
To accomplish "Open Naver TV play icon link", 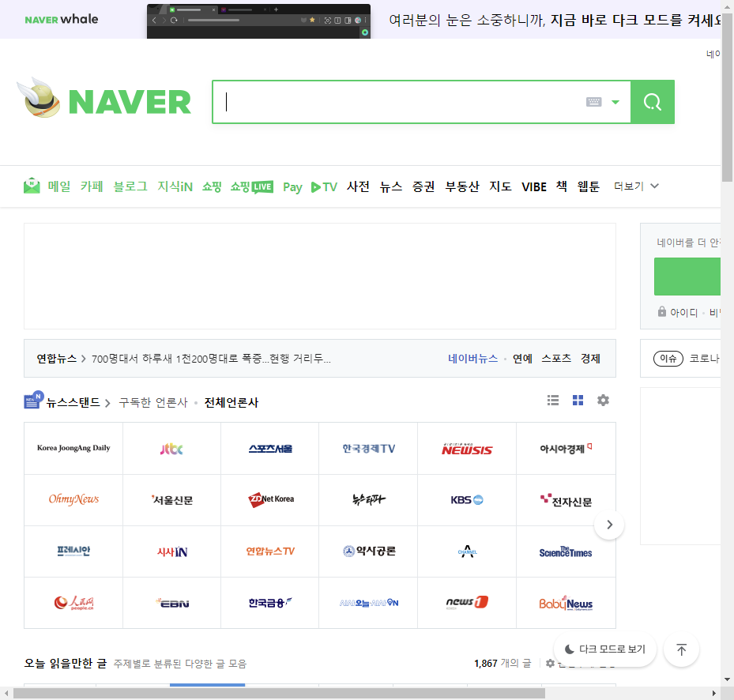I will [x=324, y=186].
